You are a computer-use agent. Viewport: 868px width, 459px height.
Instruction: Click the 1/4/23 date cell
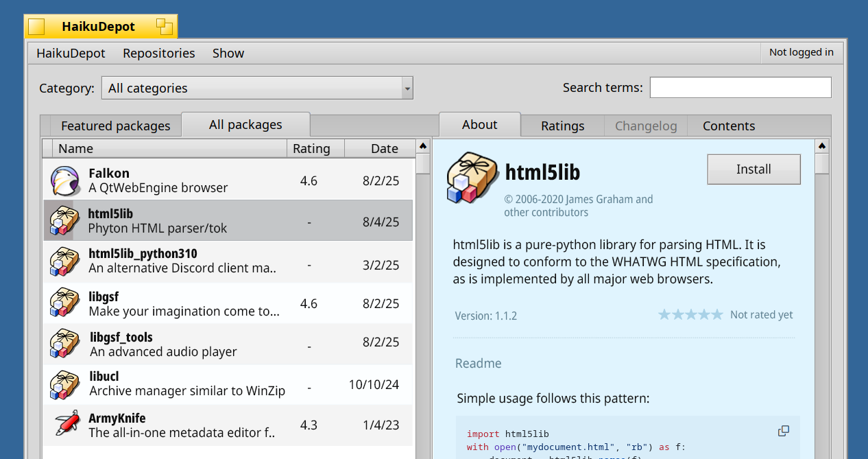coord(381,425)
